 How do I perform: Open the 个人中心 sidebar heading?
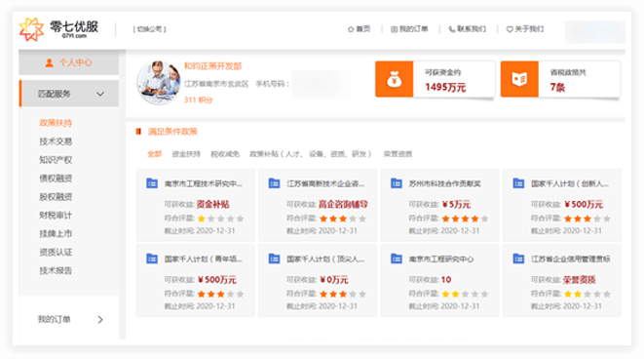(68, 62)
